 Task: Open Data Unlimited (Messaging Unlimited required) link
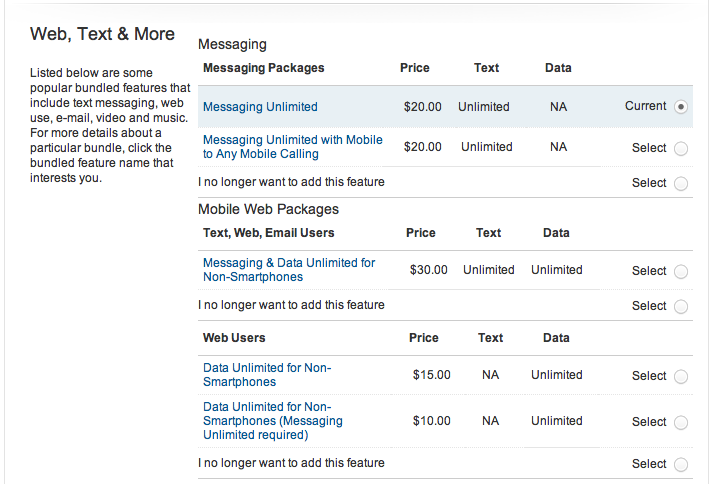[272, 421]
